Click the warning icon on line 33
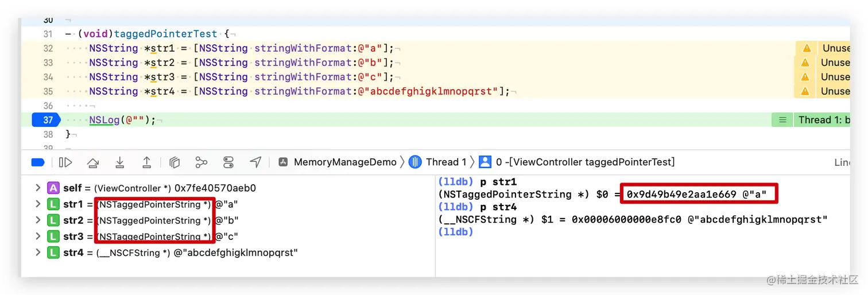This screenshot has height=295, width=868. coord(806,63)
